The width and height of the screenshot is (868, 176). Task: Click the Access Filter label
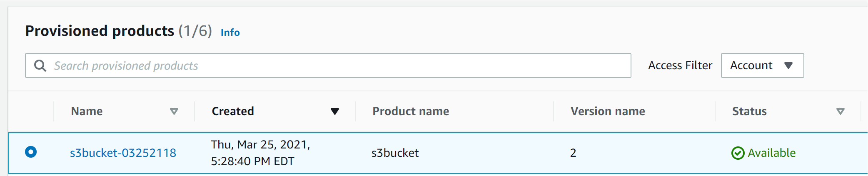tap(680, 65)
